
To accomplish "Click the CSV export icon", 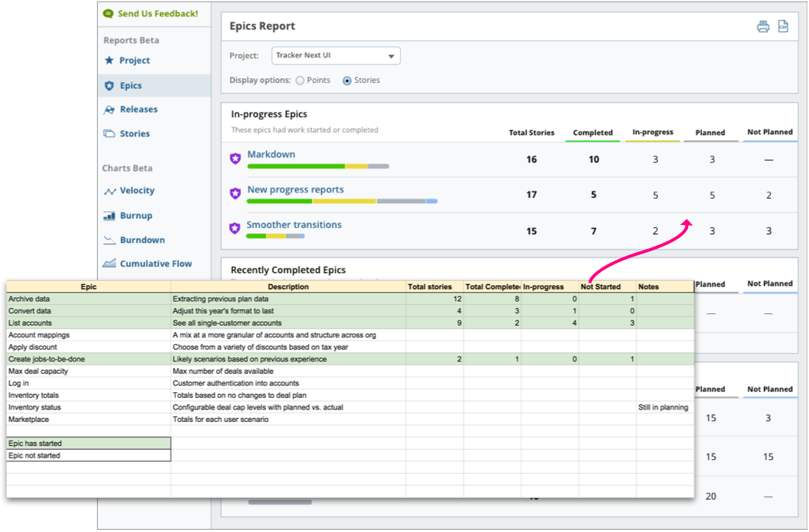I will (x=783, y=26).
